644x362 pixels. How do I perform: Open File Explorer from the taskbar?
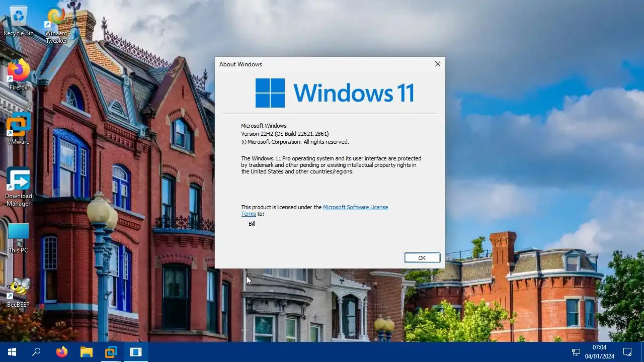(x=87, y=352)
